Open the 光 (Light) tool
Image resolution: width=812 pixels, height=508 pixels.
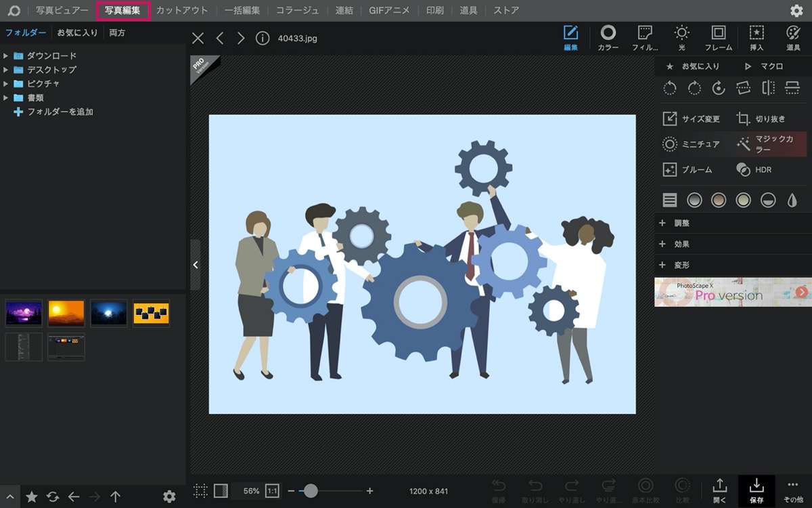coord(681,38)
